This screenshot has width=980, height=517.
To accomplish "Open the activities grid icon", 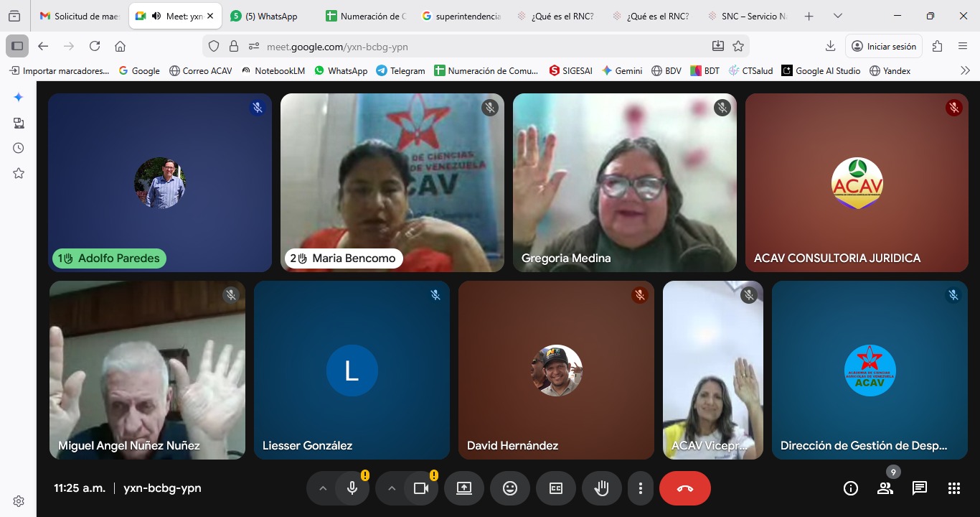I will pyautogui.click(x=953, y=488).
